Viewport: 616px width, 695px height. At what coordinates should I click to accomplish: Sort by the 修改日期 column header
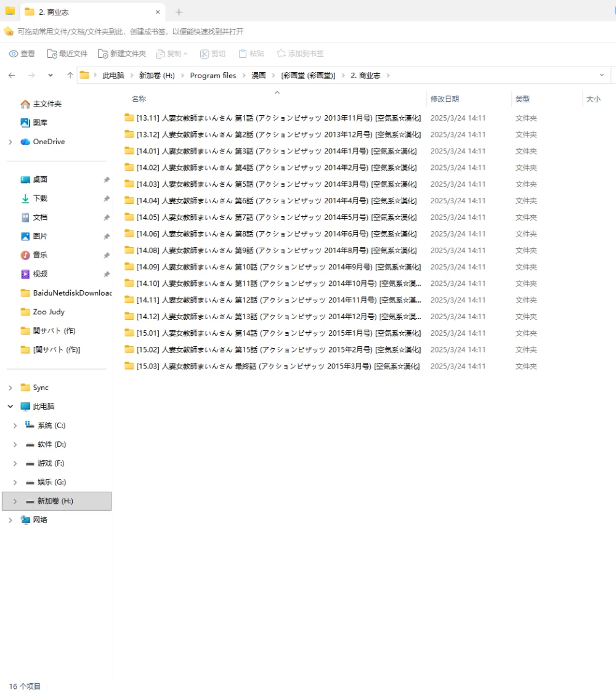pos(445,99)
